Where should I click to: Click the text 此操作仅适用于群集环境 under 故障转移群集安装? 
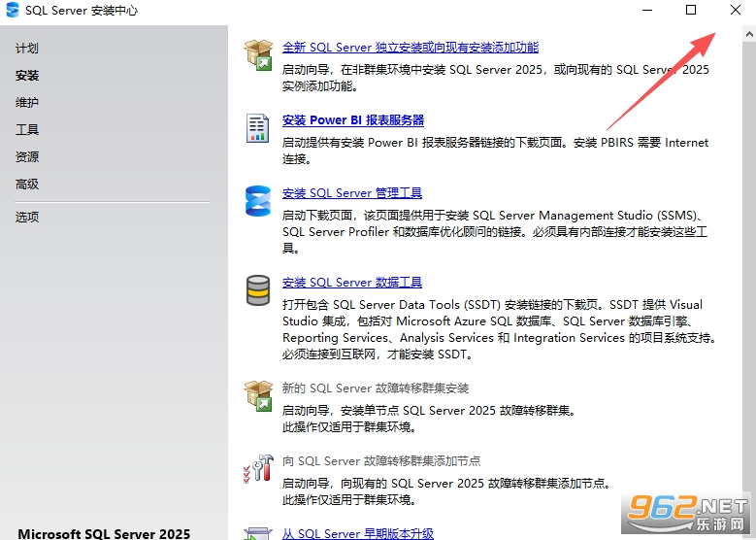tap(349, 426)
